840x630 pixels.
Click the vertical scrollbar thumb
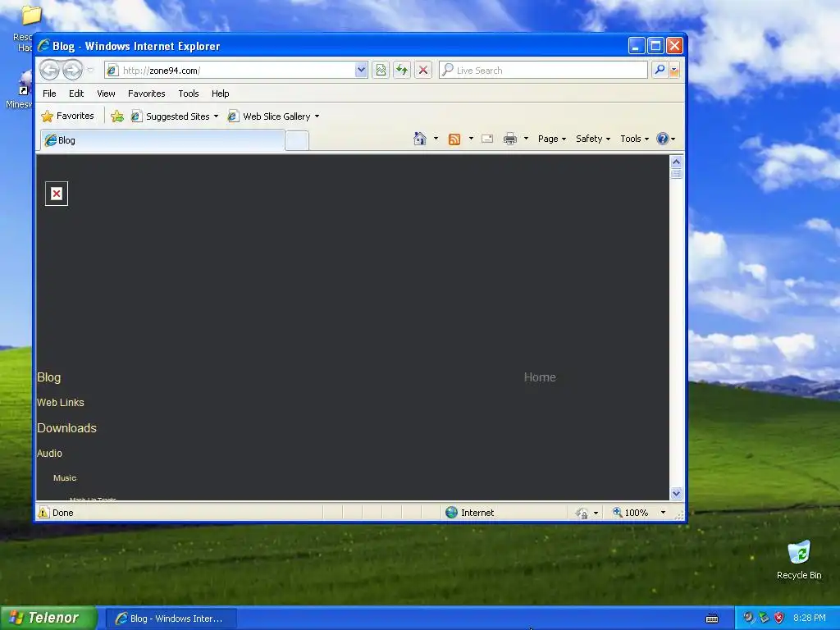(x=676, y=174)
